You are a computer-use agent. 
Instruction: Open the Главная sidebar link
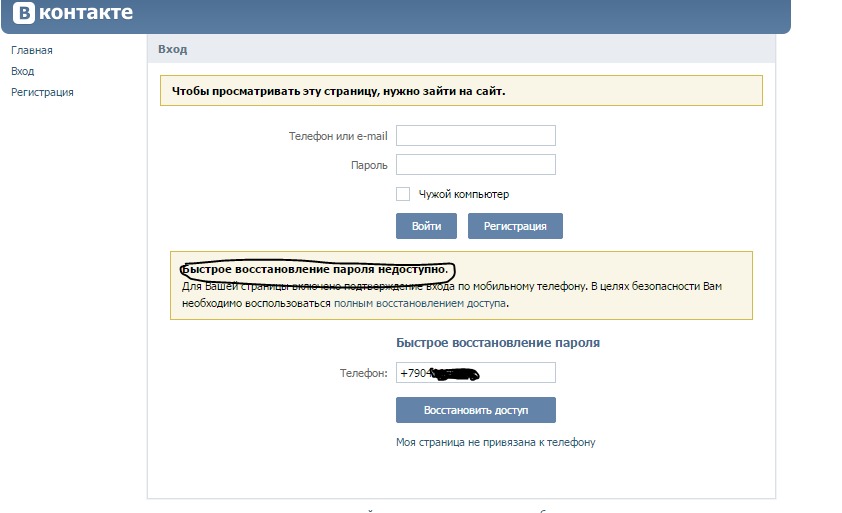32,50
